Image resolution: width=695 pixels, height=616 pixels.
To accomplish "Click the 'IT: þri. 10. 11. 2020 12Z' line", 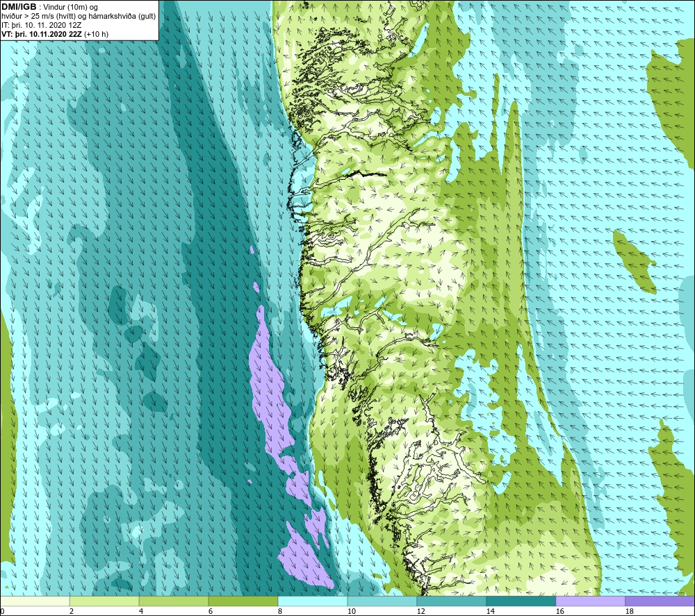I will tap(42, 25).
